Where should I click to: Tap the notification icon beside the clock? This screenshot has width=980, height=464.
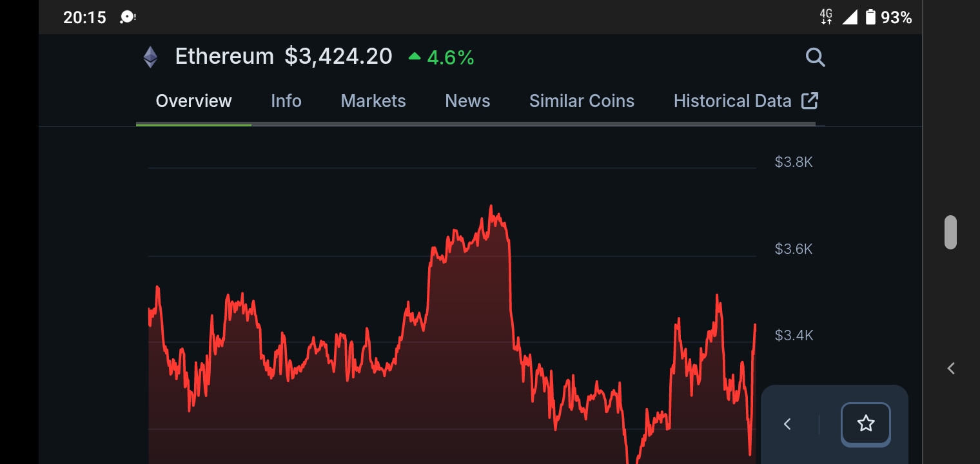128,17
